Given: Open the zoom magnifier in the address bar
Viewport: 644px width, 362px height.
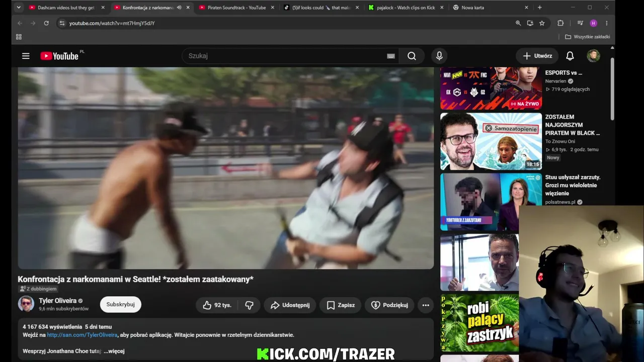Looking at the screenshot, I should (518, 23).
